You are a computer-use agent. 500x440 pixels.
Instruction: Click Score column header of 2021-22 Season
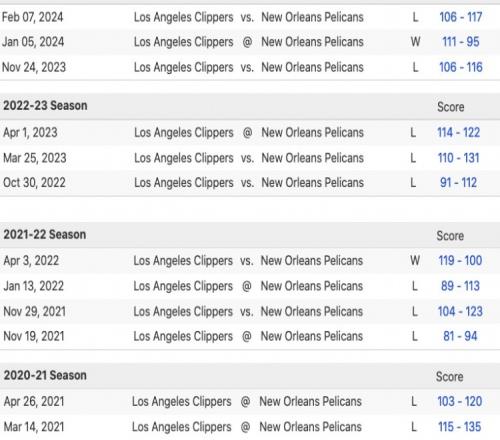point(450,236)
